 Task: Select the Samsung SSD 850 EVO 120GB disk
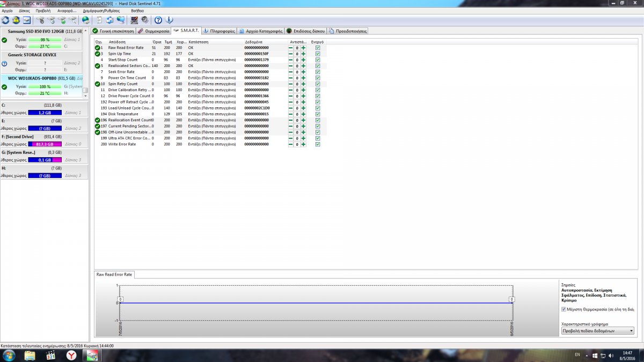(42, 39)
